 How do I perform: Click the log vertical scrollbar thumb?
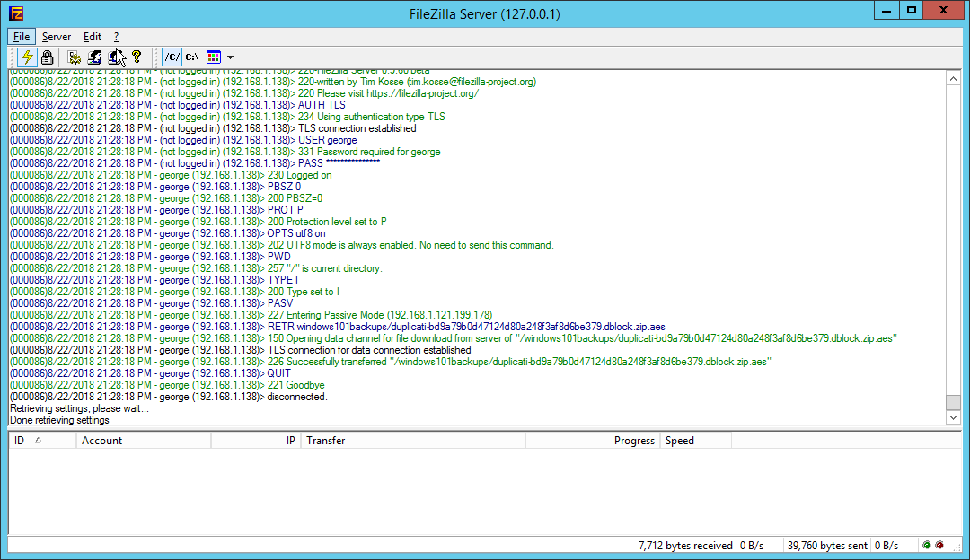point(953,402)
